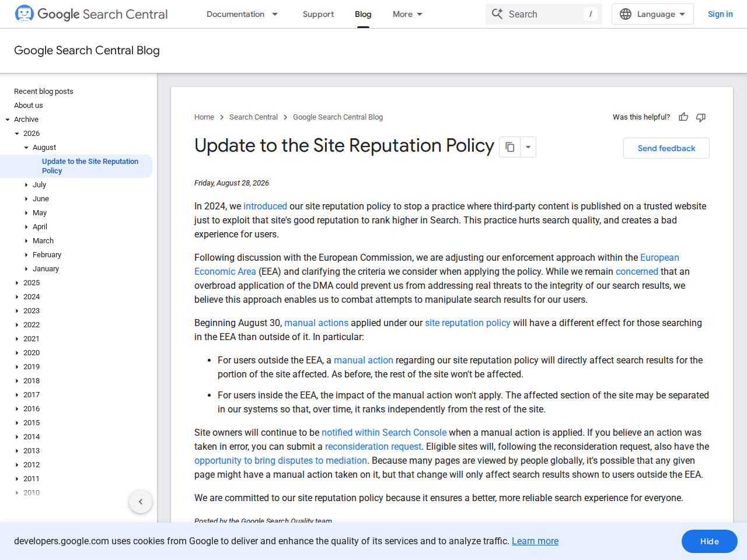Image resolution: width=747 pixels, height=560 pixels.
Task: Select the Blog tab
Action: [363, 14]
